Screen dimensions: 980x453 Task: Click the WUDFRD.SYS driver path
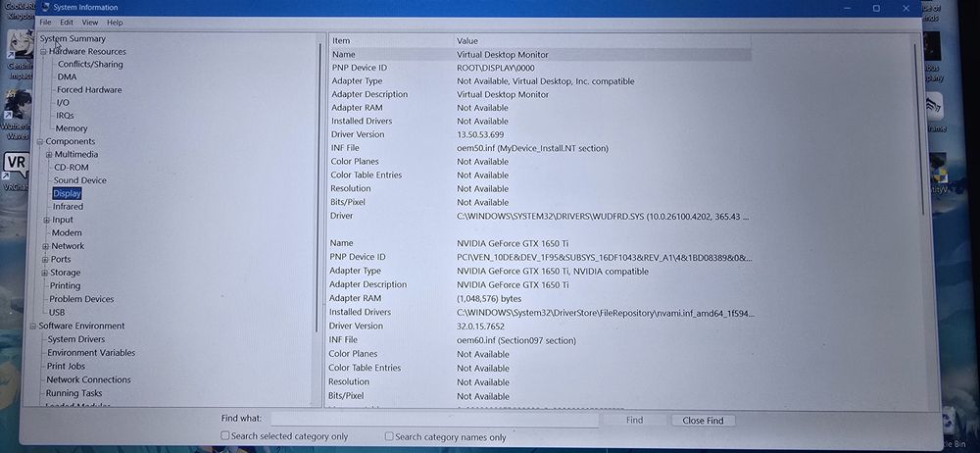pyautogui.click(x=603, y=217)
